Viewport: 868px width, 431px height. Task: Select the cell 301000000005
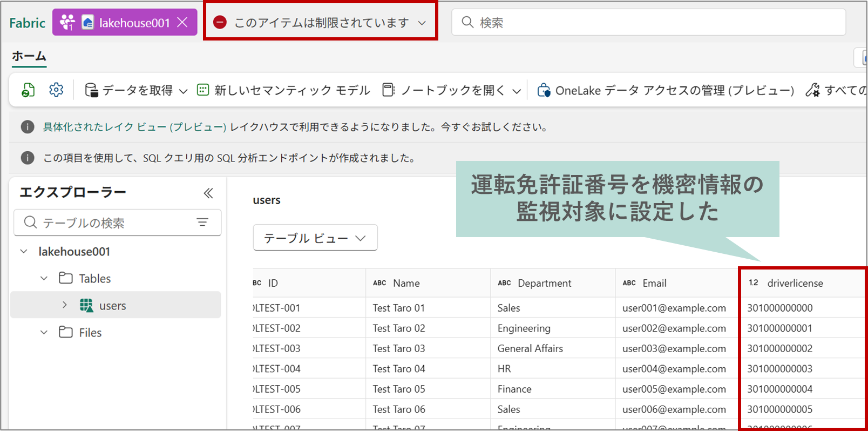coord(803,409)
